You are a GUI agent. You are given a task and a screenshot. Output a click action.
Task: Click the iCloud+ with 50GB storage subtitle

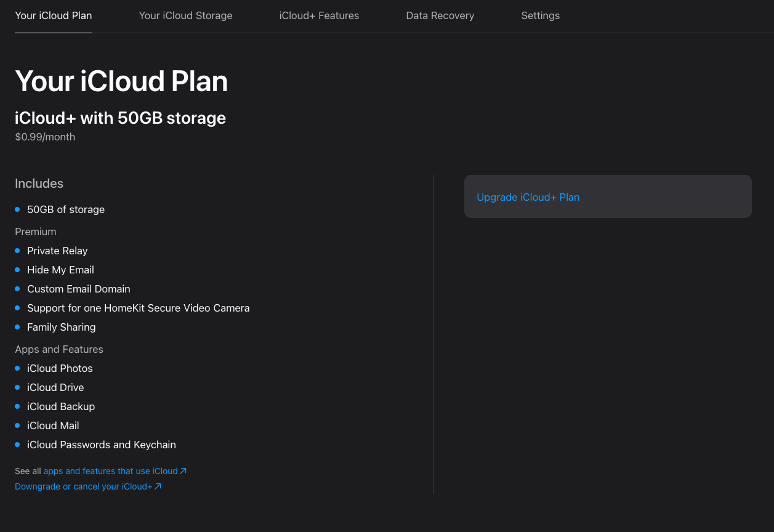(121, 118)
